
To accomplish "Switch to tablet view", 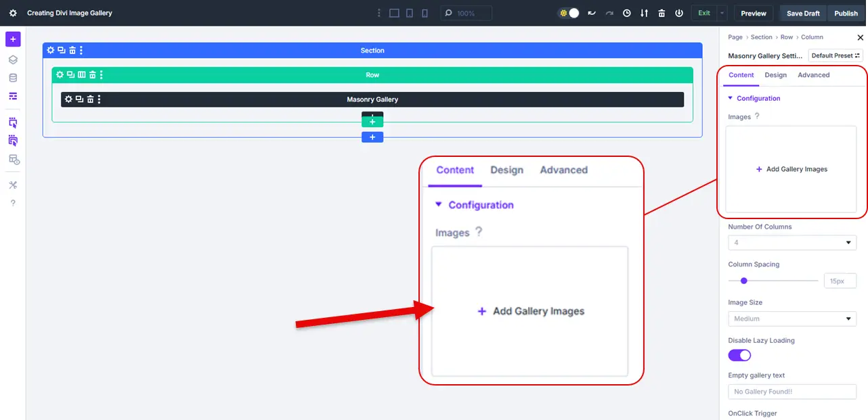I will coord(410,13).
